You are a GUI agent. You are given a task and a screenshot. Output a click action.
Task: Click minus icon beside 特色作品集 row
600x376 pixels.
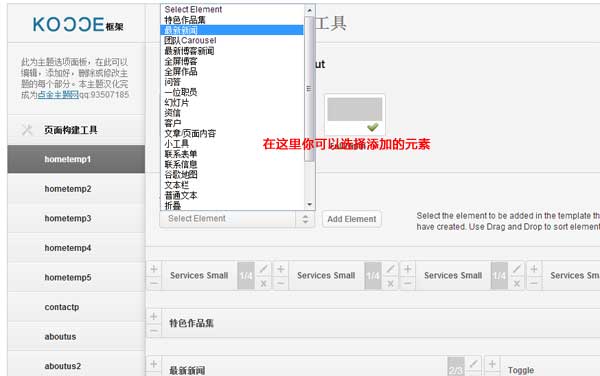coord(154,331)
